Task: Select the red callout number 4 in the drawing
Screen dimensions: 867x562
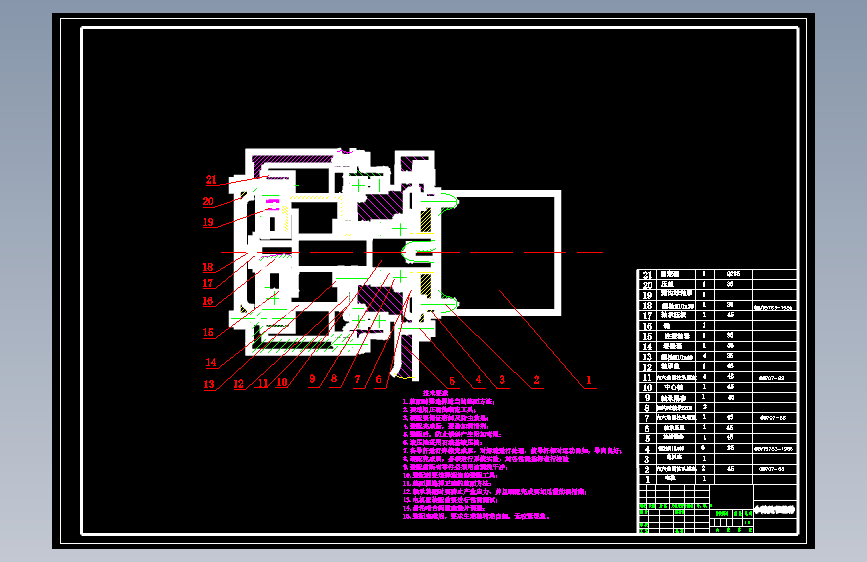Action: [478, 379]
